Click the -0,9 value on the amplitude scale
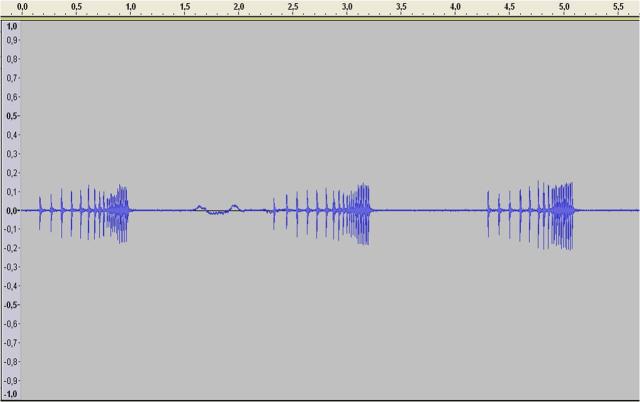Image resolution: width=640 pixels, height=402 pixels. (11, 381)
